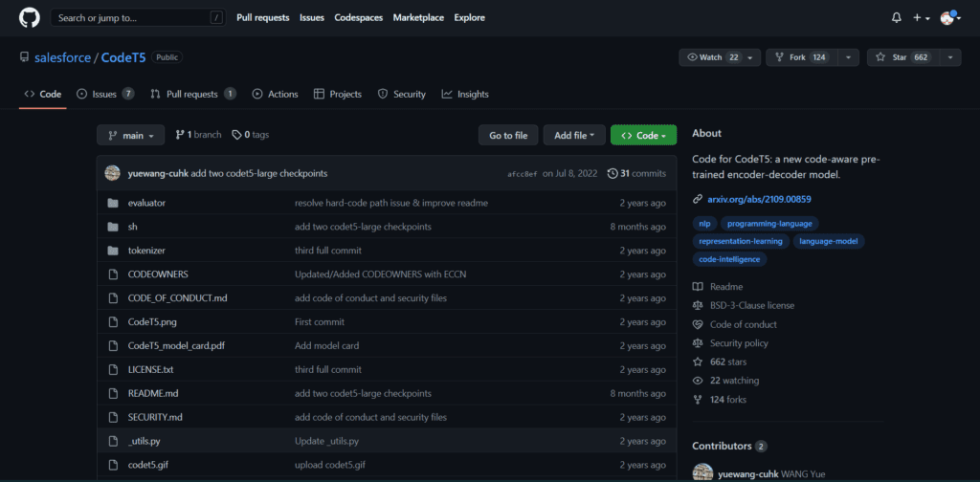Screen dimensions: 980x482
Task: Click the arxiv link chain icon
Action: [698, 199]
